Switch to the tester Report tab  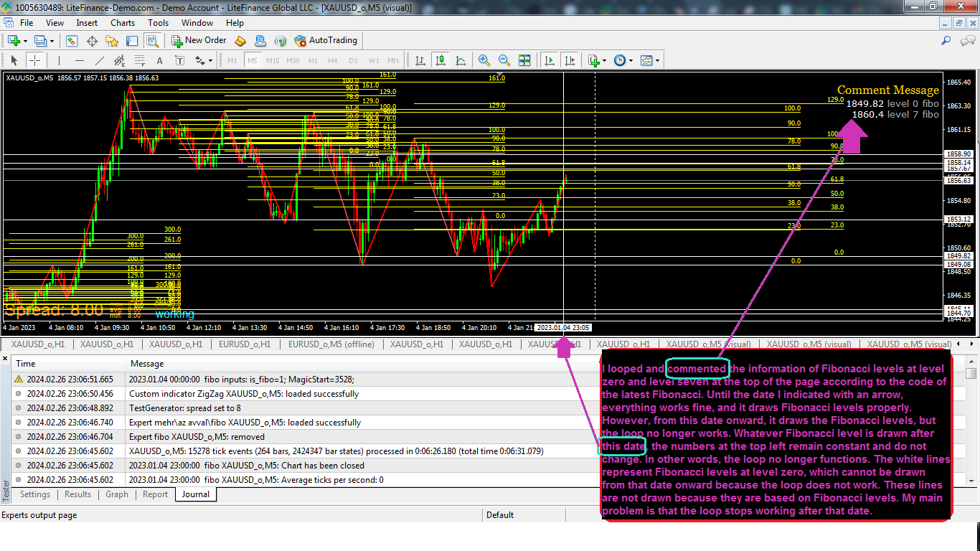click(x=155, y=494)
